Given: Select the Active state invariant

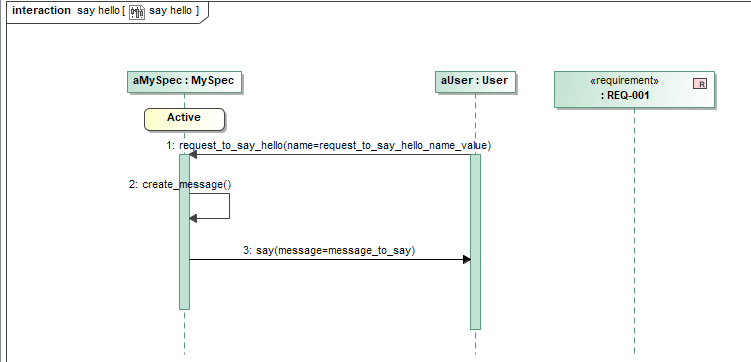Looking at the screenshot, I should coord(184,119).
